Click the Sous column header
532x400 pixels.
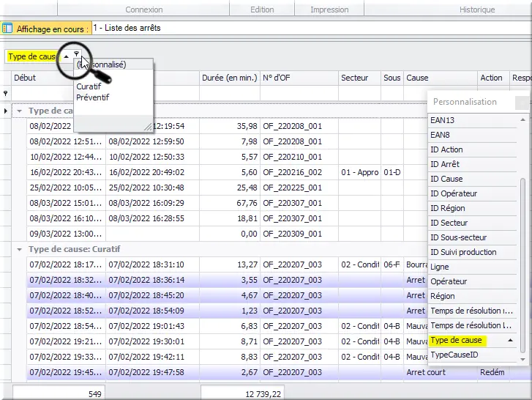coord(392,78)
